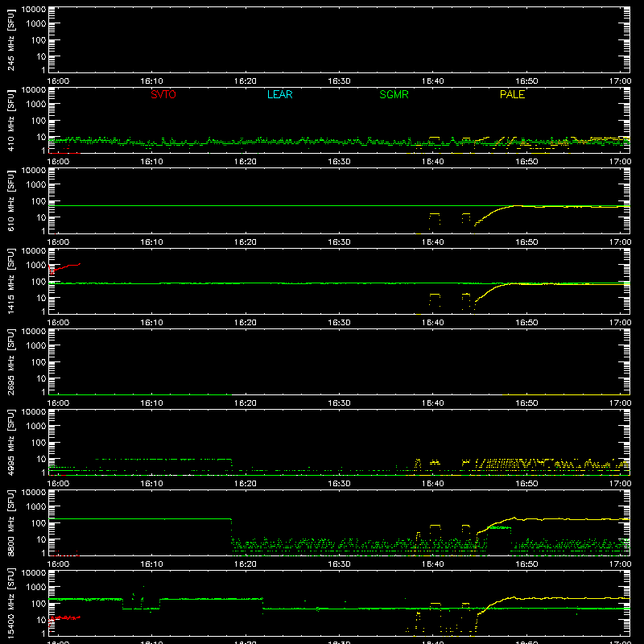Click the red SVTO trace in 1415 MHz panel

(x=64, y=268)
